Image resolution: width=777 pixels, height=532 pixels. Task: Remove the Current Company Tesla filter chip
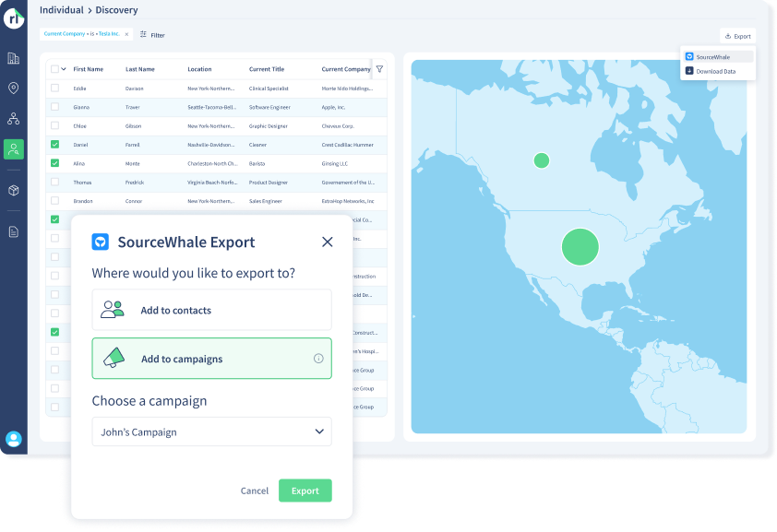pyautogui.click(x=126, y=34)
